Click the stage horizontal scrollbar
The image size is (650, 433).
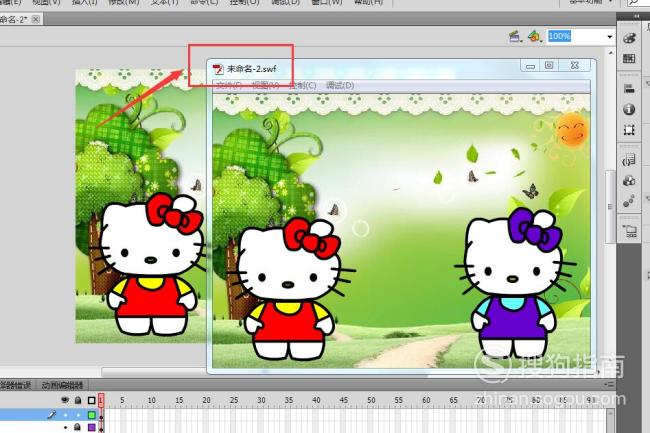point(153,372)
